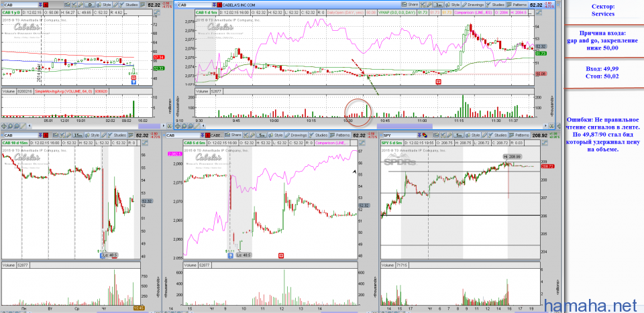
Task: Open Patterns menu in 1-minute chart
Action: tap(517, 5)
